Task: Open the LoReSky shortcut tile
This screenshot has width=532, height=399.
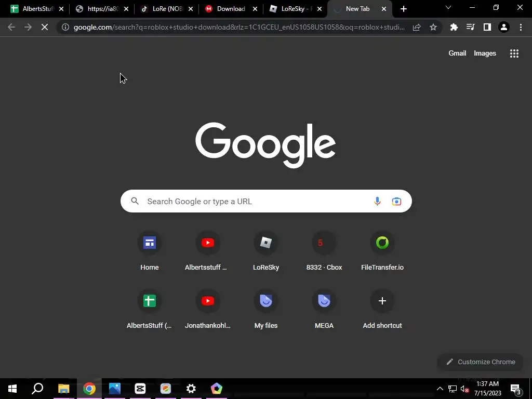Action: coord(266,251)
